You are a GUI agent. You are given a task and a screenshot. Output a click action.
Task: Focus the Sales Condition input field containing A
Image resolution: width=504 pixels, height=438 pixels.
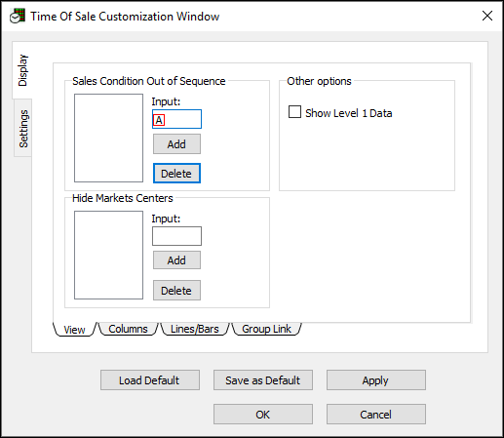click(x=176, y=119)
